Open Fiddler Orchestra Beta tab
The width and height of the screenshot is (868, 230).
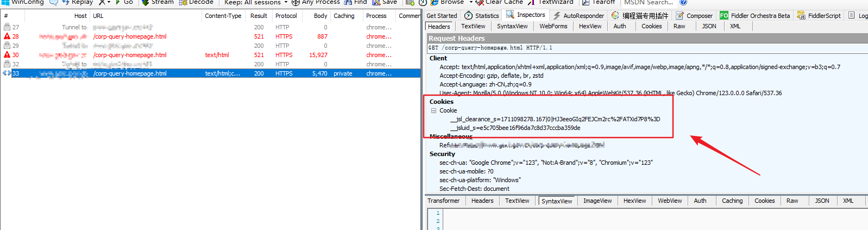[x=755, y=16]
